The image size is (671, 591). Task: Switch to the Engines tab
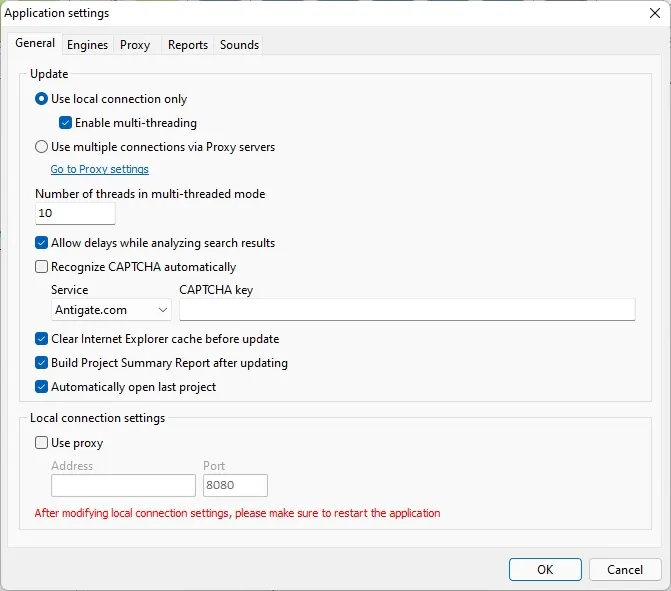87,45
